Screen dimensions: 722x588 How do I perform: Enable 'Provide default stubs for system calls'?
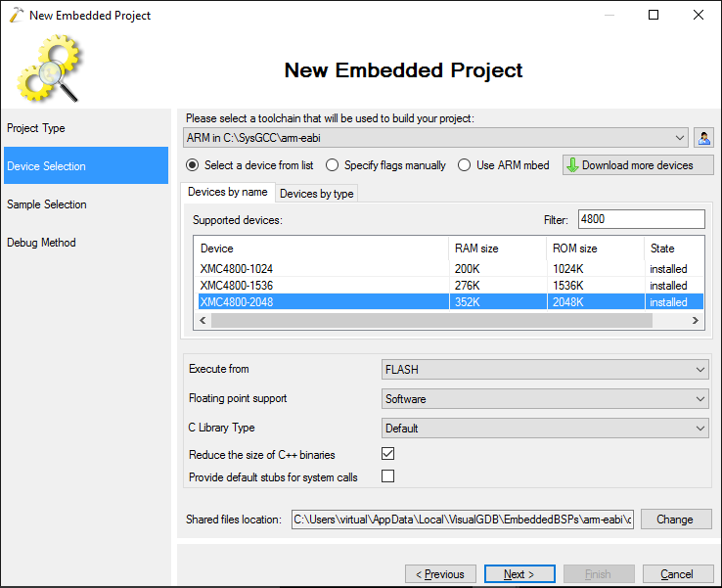click(387, 475)
